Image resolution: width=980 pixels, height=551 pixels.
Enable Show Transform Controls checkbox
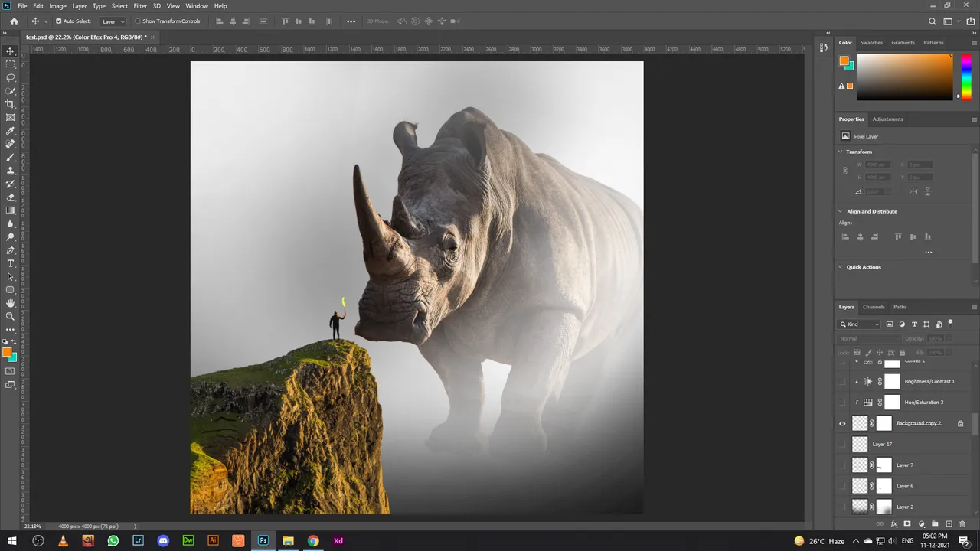point(138,21)
